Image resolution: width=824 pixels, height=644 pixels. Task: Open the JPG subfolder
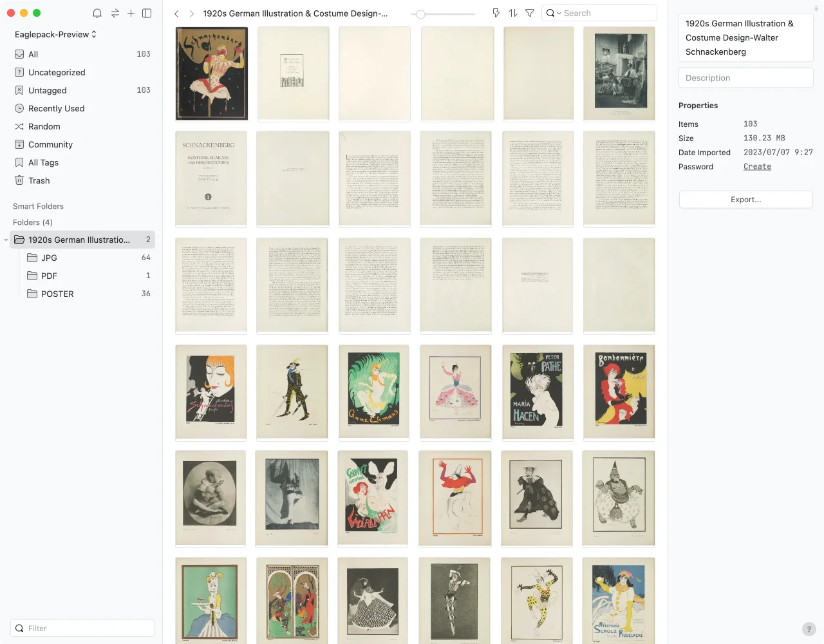click(89, 258)
